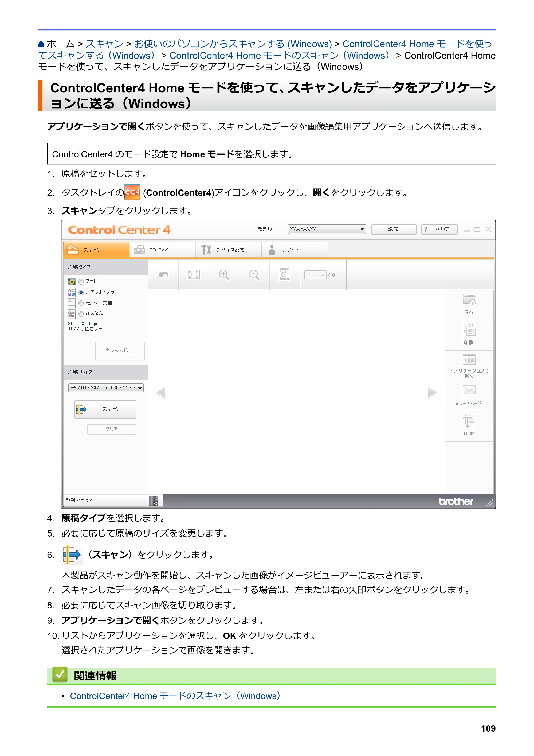This screenshot has height=756, width=534.
Task: Switch to the PC-FAX tab
Action: tap(163, 250)
